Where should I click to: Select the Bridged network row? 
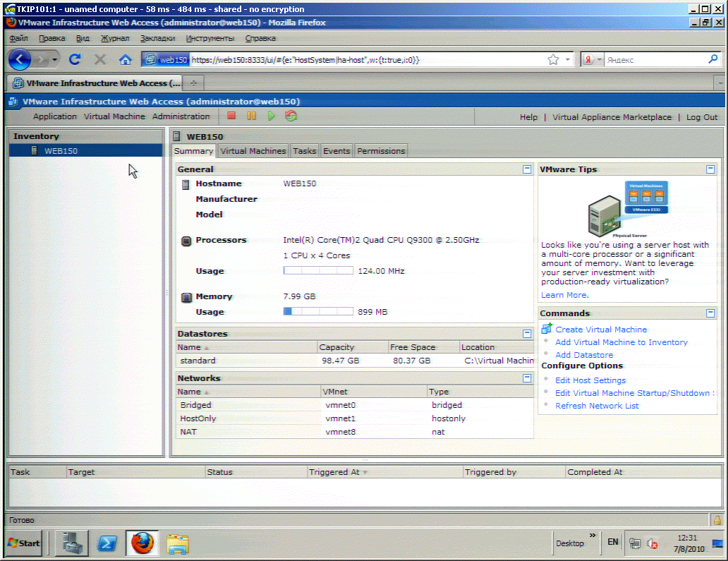pyautogui.click(x=355, y=405)
